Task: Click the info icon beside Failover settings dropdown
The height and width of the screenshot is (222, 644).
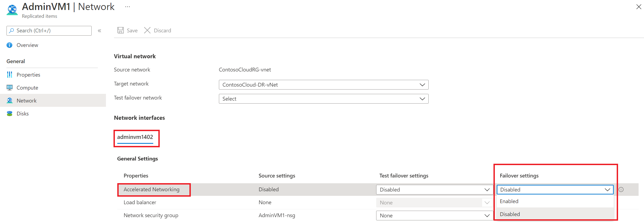Action: [x=621, y=190]
